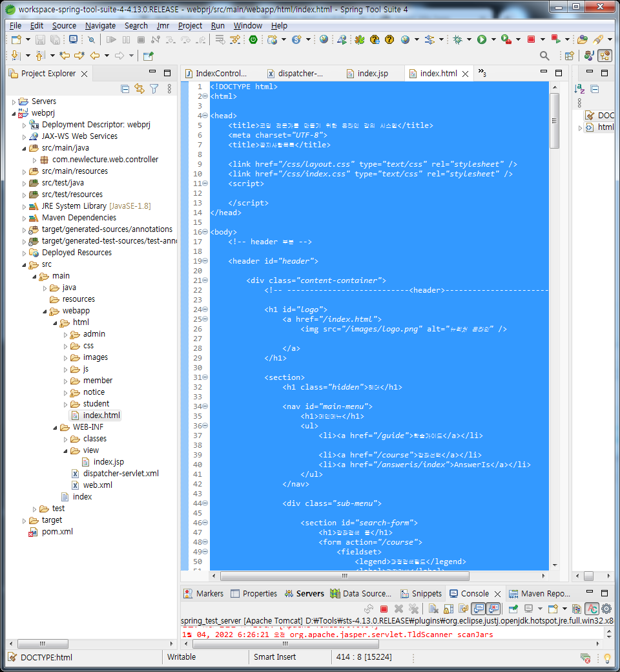Click the Search magnifier icon in toolbar

(544, 56)
